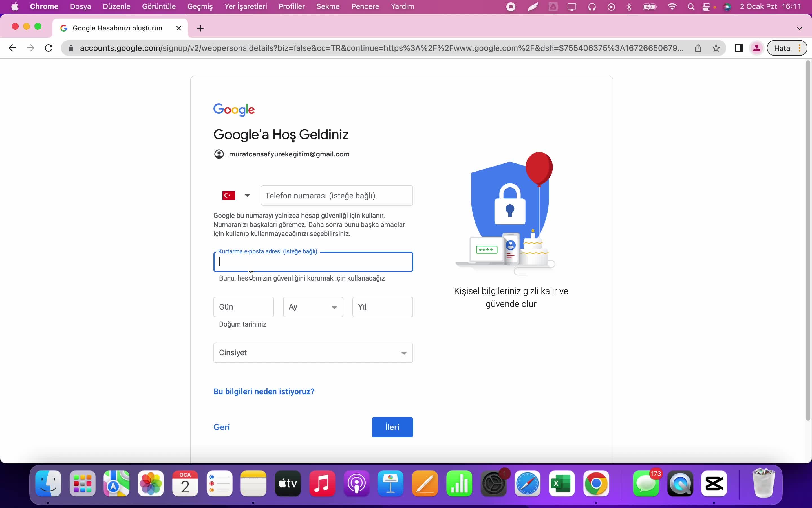Share this page using the share icon
The image size is (812, 508).
pyautogui.click(x=698, y=48)
